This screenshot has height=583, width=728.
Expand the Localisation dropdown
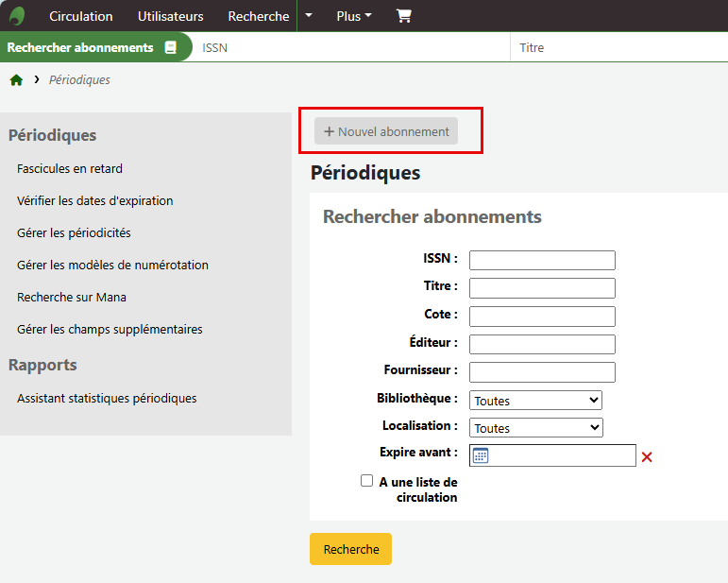(536, 428)
